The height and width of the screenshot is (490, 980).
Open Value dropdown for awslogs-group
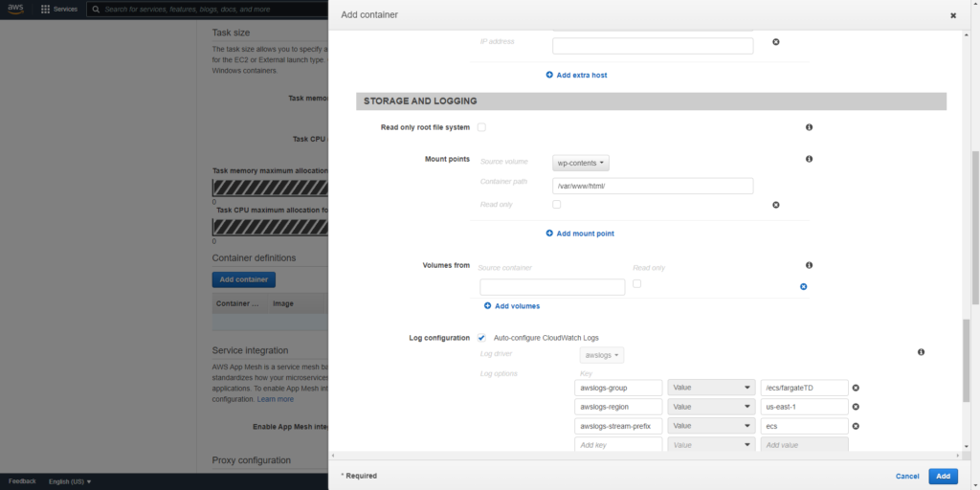click(x=711, y=388)
